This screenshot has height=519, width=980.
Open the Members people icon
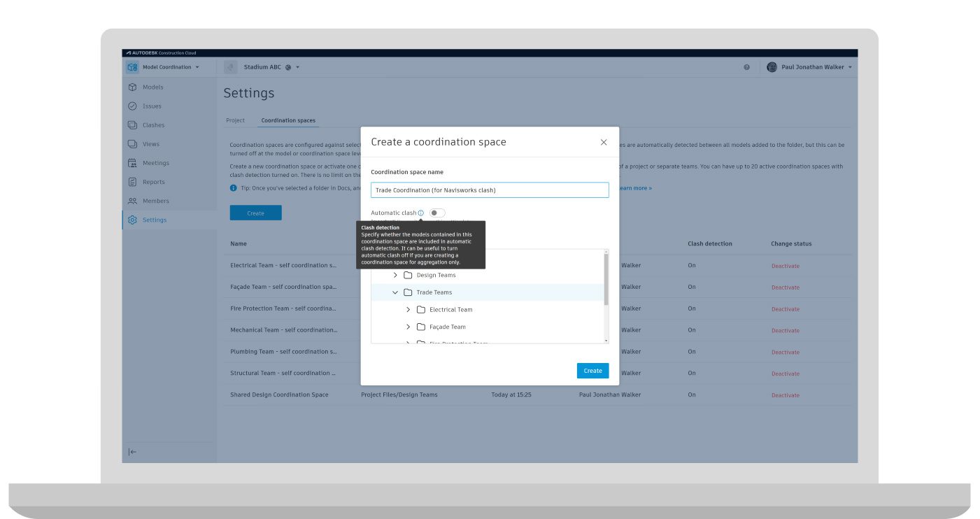(x=132, y=201)
